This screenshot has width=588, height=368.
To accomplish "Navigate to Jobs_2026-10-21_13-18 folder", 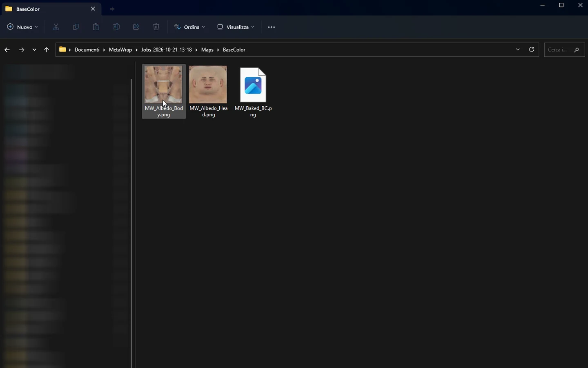I will [167, 50].
